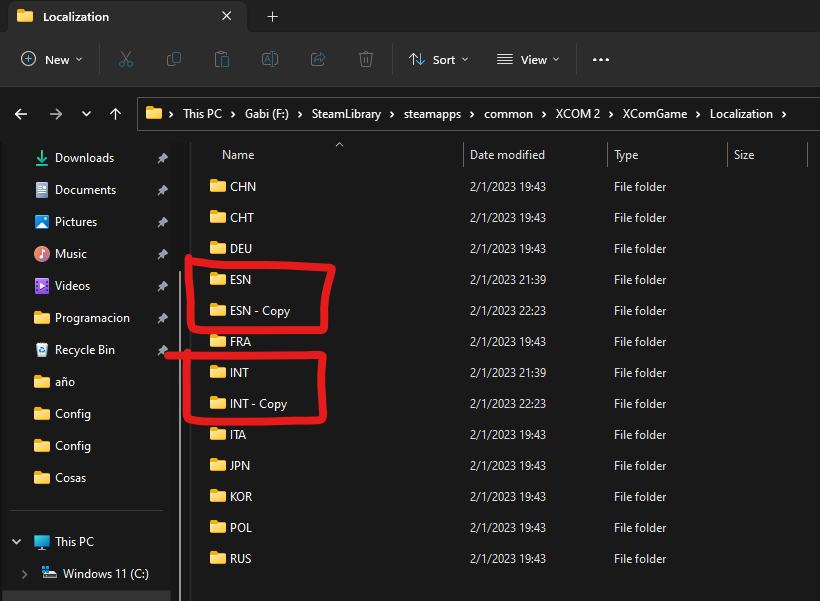Sort by Date modified column header

[507, 155]
